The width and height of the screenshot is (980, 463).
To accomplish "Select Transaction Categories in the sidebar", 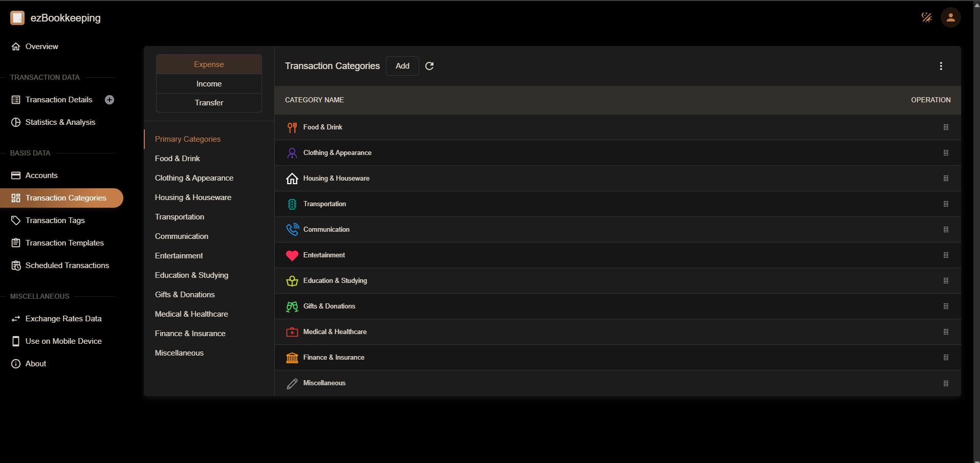I will (61, 198).
